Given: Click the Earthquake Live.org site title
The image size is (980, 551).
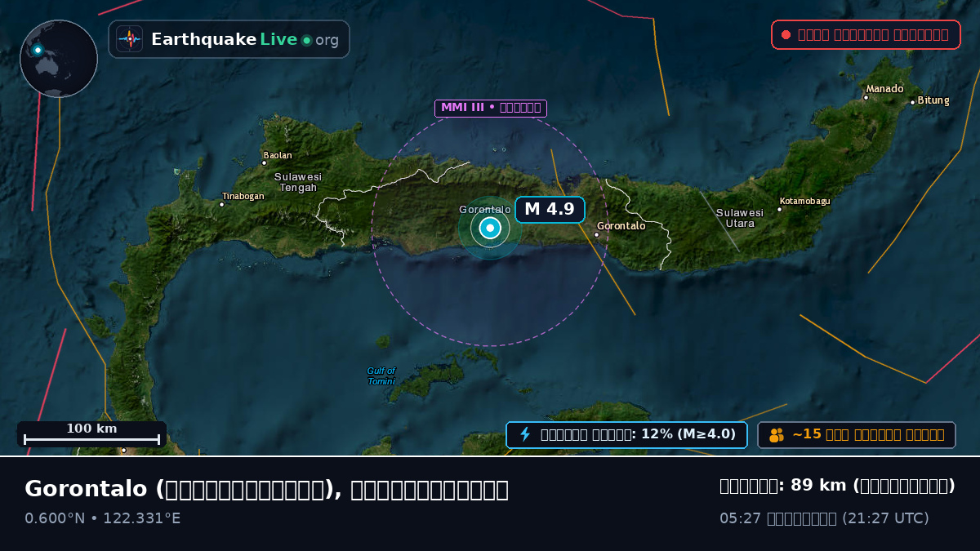Looking at the screenshot, I should pyautogui.click(x=245, y=39).
